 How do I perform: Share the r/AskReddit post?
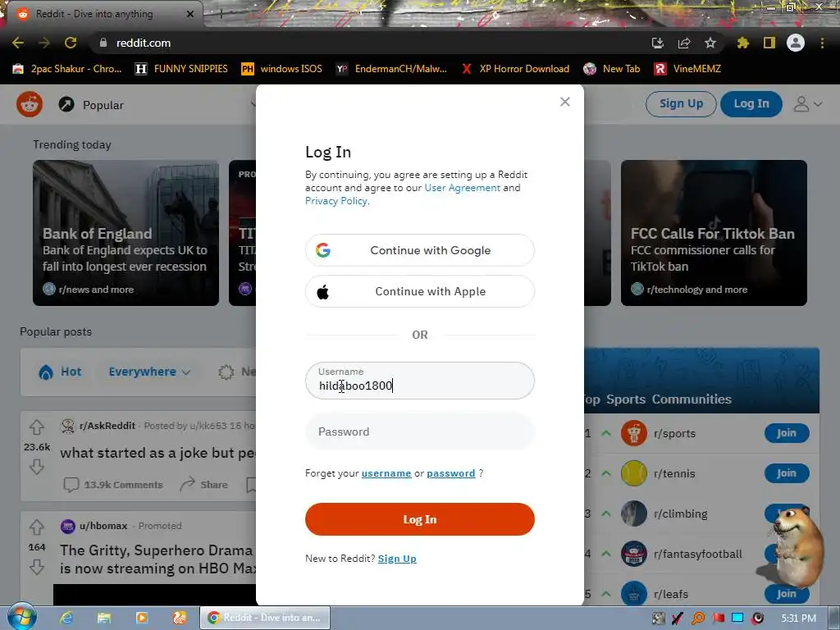coord(204,485)
